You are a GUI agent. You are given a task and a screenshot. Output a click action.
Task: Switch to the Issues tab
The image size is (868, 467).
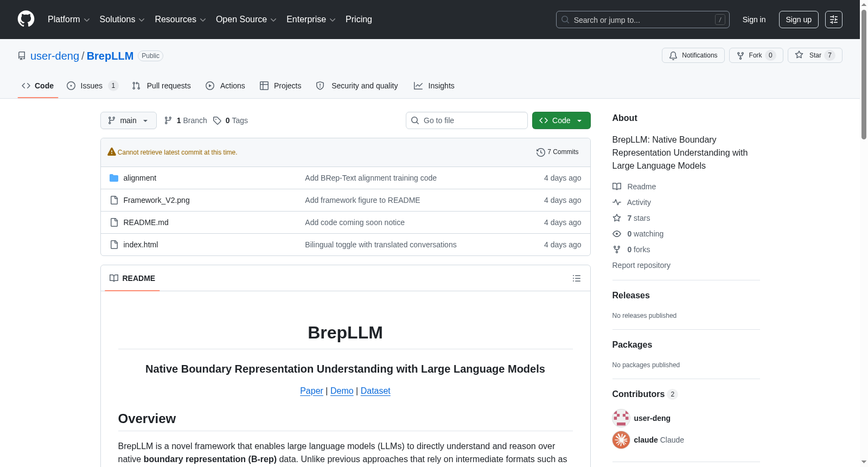[92, 86]
